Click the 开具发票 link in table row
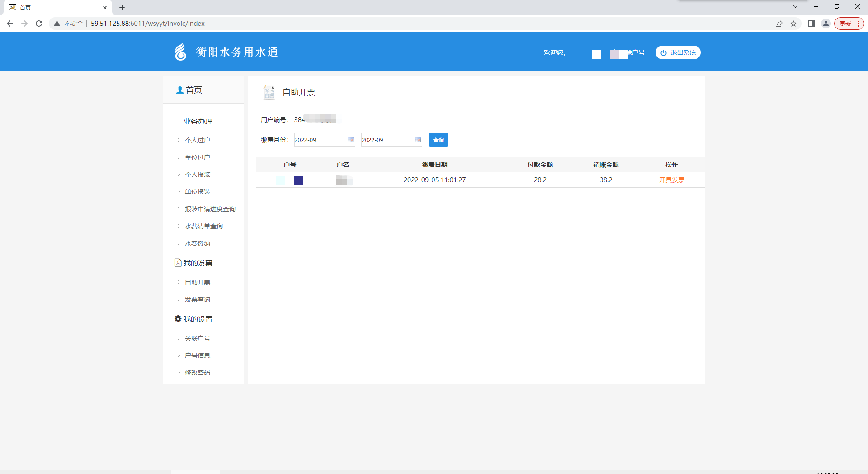Screen dimensions: 868x474 point(671,180)
